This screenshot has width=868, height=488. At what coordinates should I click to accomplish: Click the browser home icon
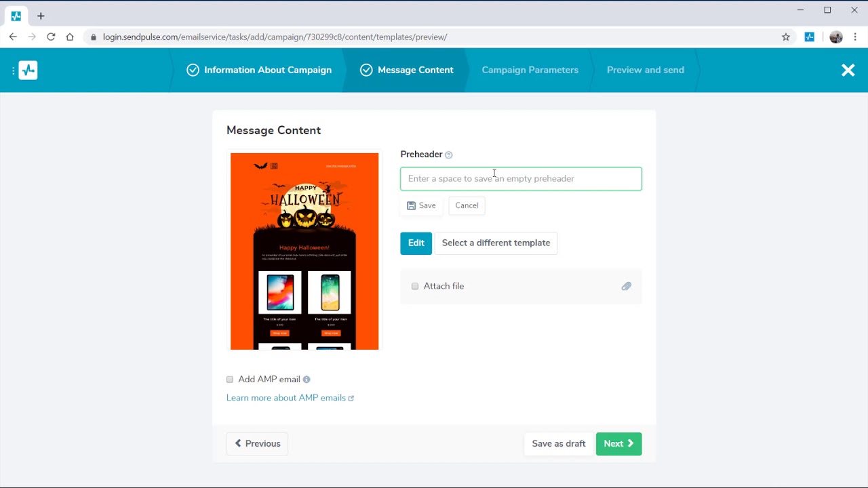click(x=70, y=37)
